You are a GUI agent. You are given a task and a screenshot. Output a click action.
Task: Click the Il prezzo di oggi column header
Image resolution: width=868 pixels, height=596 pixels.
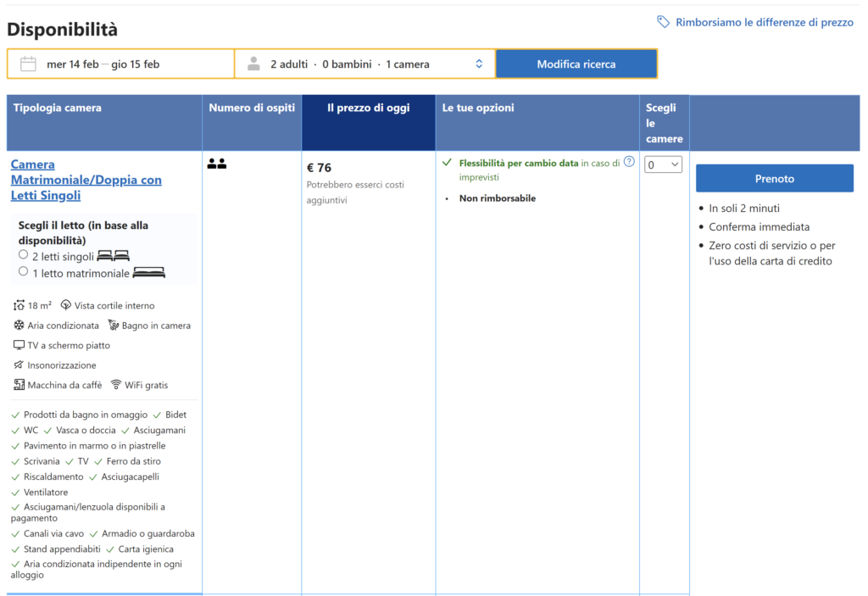click(x=368, y=108)
